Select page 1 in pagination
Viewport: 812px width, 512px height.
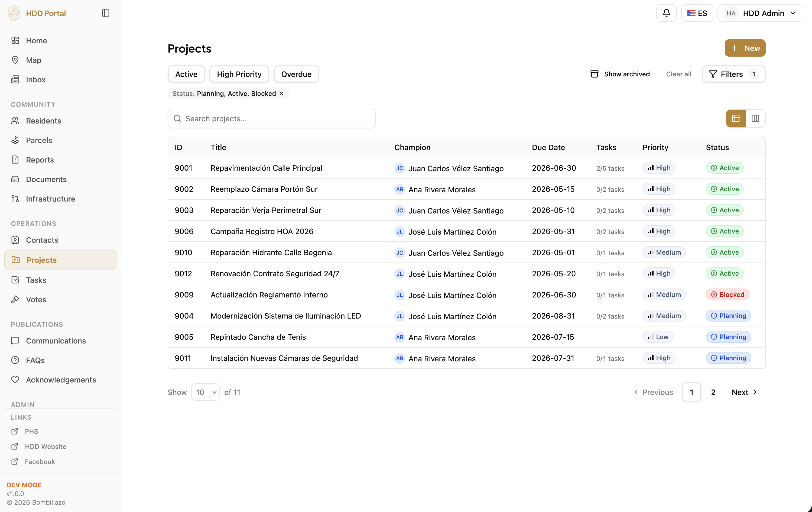click(x=692, y=392)
